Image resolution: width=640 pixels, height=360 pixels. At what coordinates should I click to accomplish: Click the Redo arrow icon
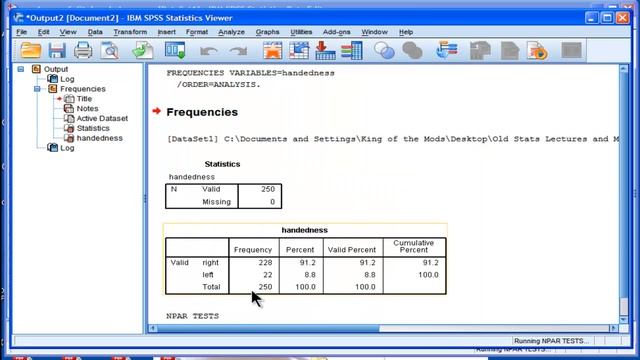coord(238,51)
